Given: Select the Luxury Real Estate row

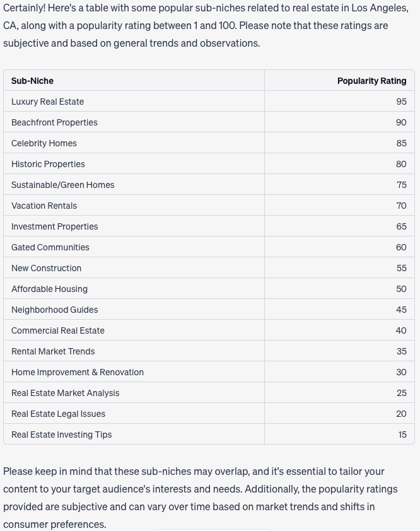Looking at the screenshot, I should 47,102.
